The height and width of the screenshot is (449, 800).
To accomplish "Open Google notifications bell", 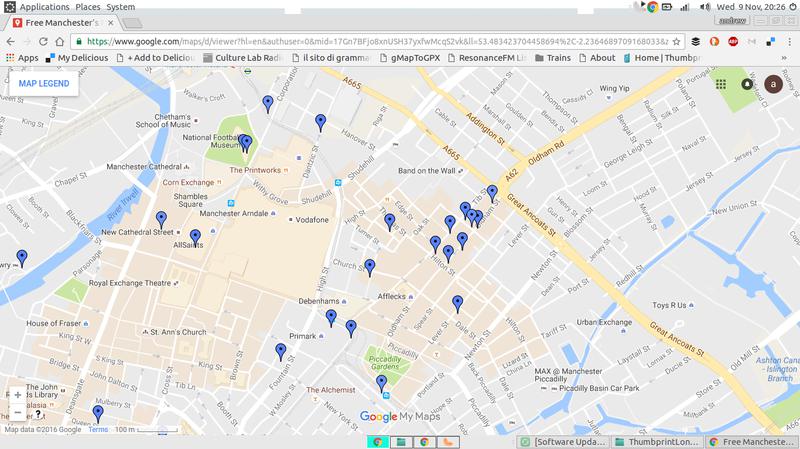I will [x=747, y=84].
